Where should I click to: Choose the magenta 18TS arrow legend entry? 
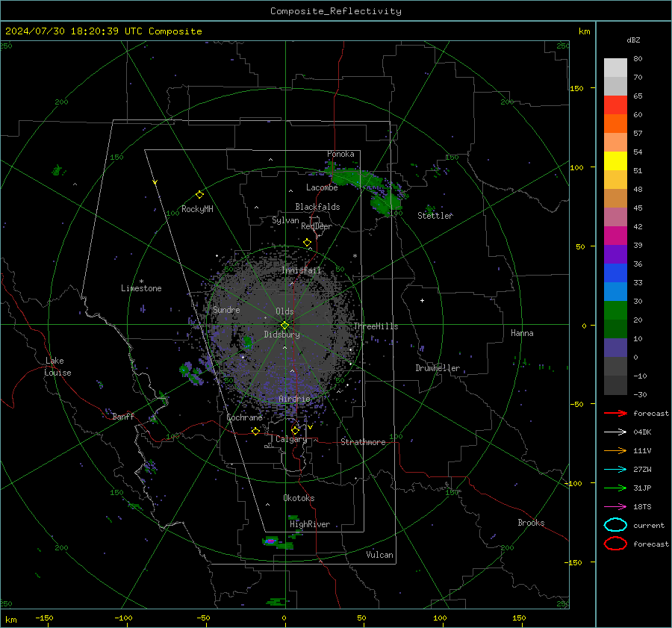(615, 507)
